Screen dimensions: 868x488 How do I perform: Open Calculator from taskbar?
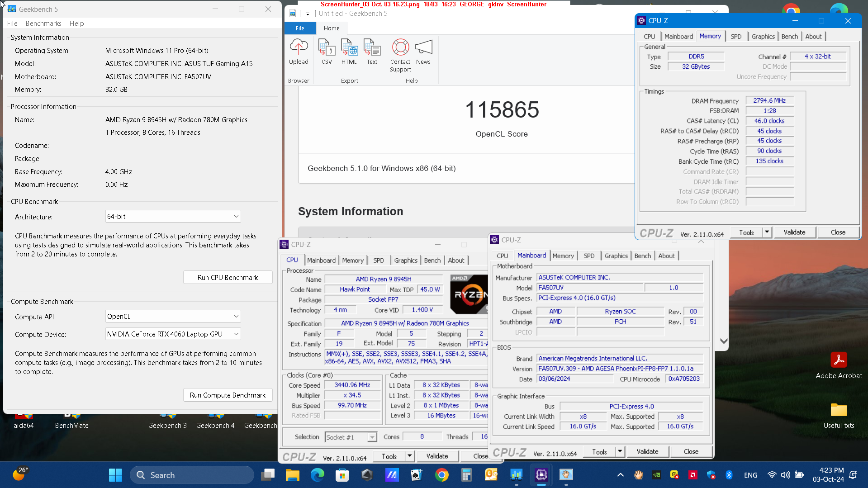(466, 475)
